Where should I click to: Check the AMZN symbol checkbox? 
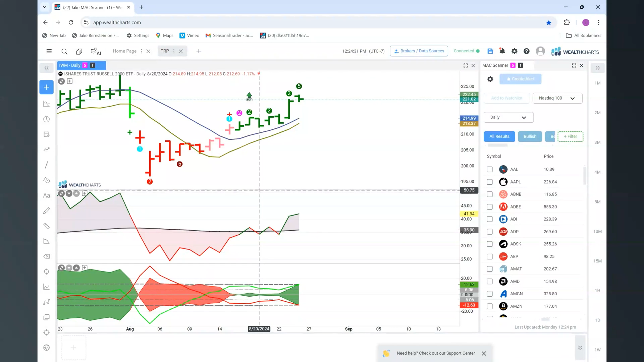pos(490,306)
